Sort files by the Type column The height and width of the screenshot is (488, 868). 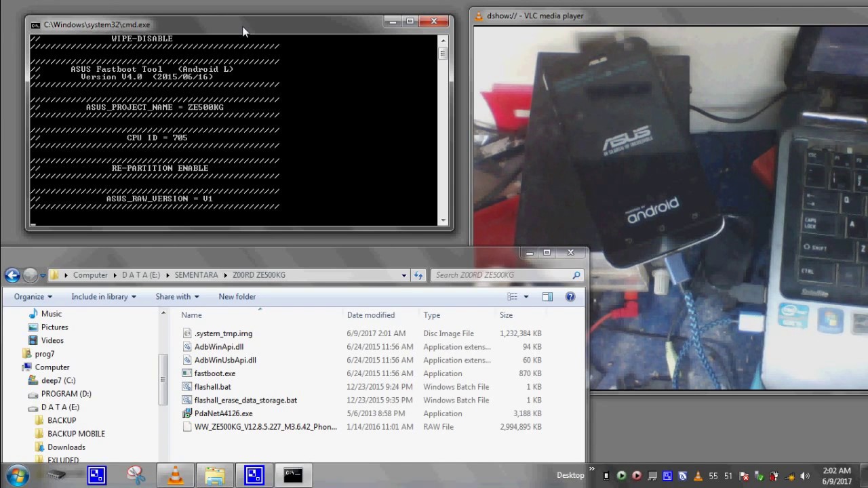(432, 315)
